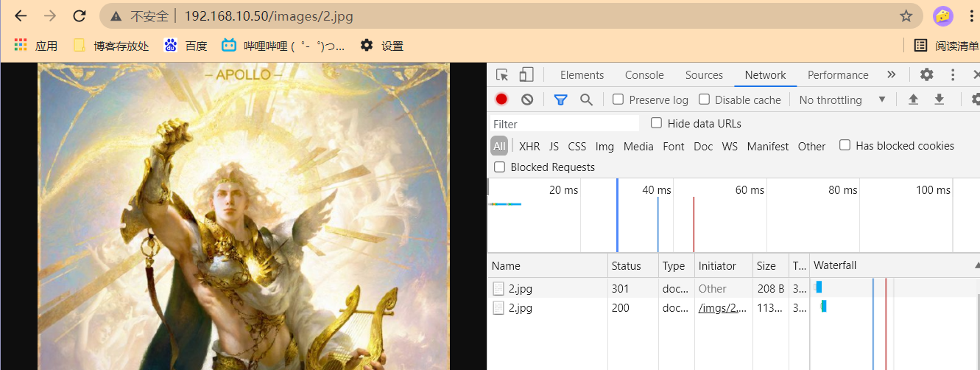This screenshot has width=980, height=370.
Task: Filter requests by Font
Action: [674, 146]
